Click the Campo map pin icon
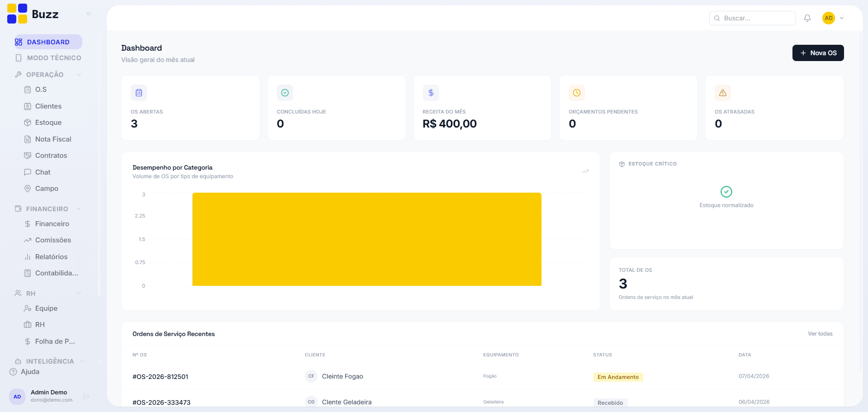 28,189
